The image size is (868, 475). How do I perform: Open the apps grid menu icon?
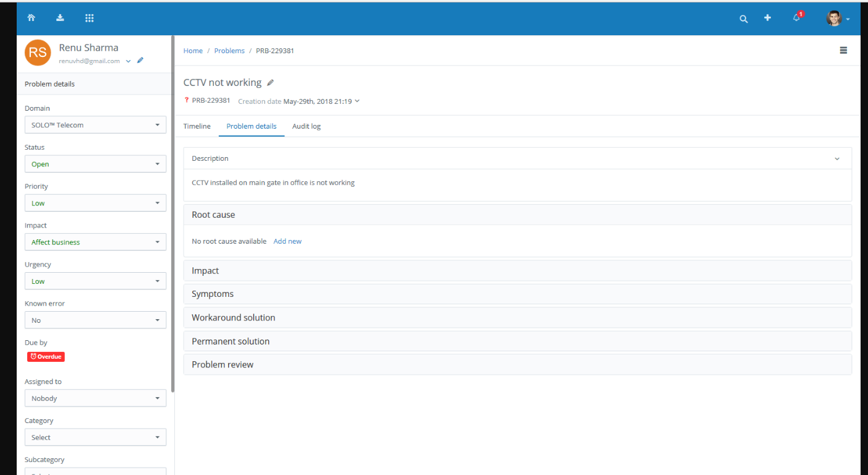click(x=89, y=18)
